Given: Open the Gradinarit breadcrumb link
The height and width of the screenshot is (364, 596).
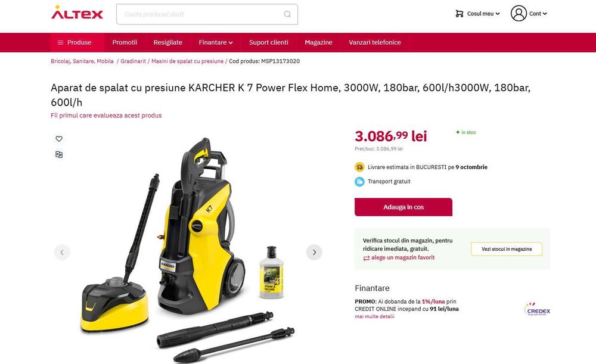Looking at the screenshot, I should point(133,61).
